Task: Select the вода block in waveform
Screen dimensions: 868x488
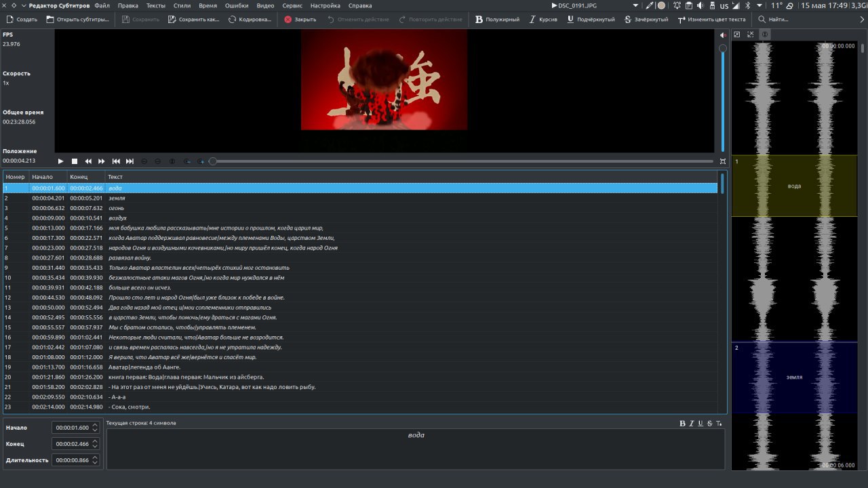Action: coord(794,186)
